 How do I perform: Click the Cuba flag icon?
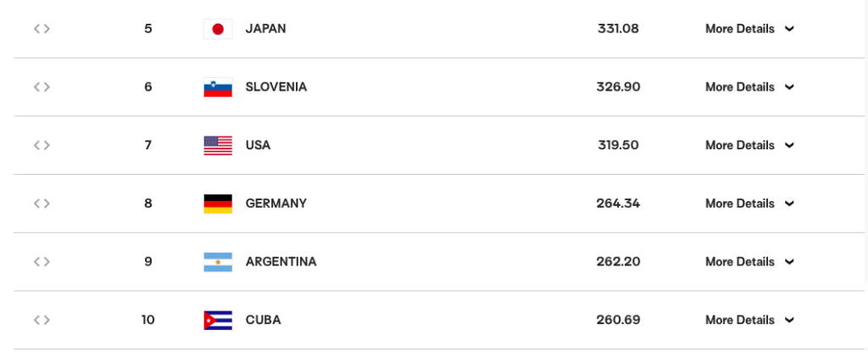[218, 320]
